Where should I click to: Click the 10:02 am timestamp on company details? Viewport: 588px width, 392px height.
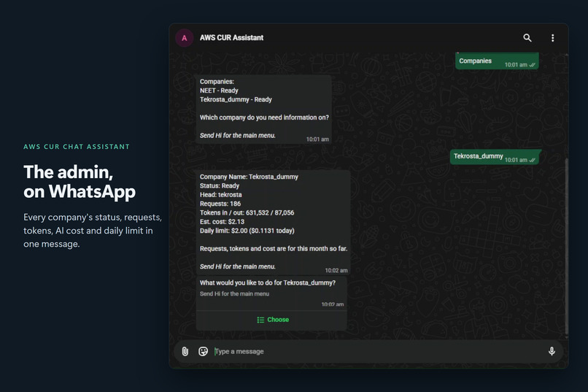(336, 271)
